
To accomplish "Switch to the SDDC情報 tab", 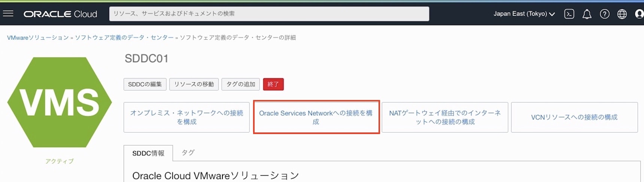I will click(148, 153).
